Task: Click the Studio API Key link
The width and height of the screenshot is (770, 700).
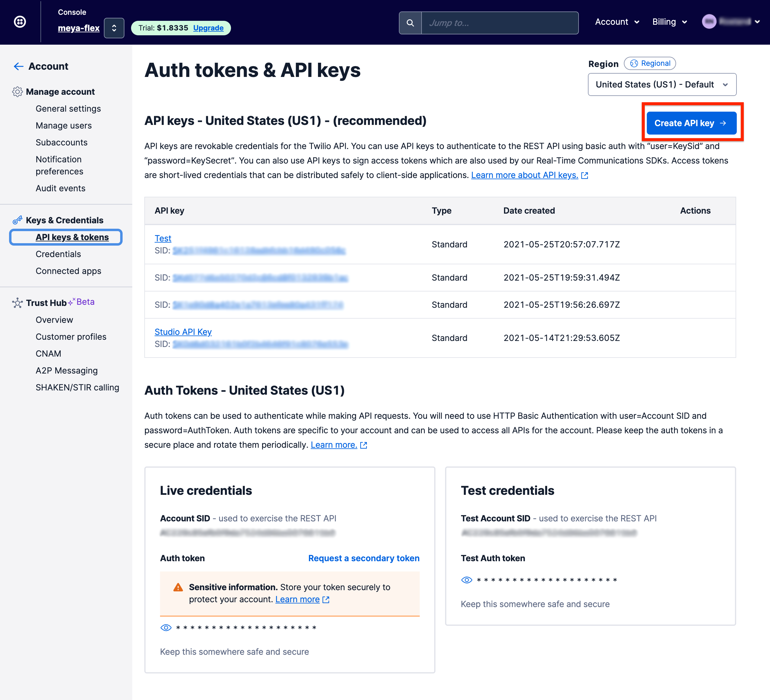Action: [x=183, y=332]
